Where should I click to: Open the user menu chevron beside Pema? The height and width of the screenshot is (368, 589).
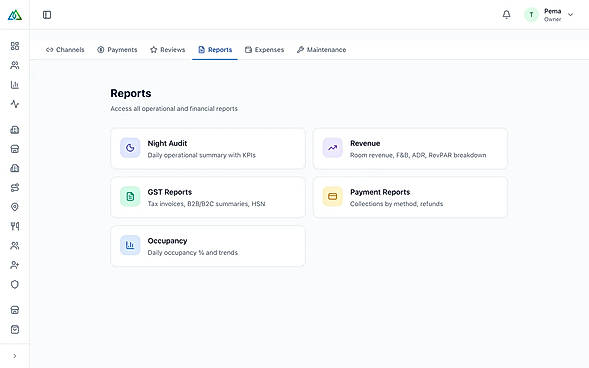pos(571,15)
